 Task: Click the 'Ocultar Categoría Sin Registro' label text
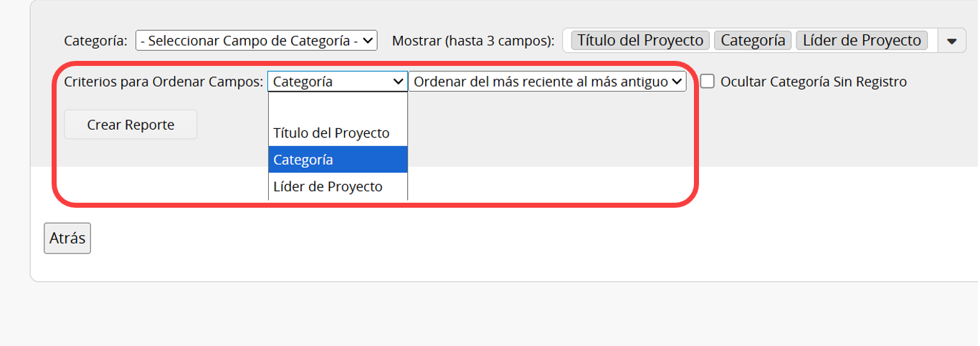tap(814, 82)
